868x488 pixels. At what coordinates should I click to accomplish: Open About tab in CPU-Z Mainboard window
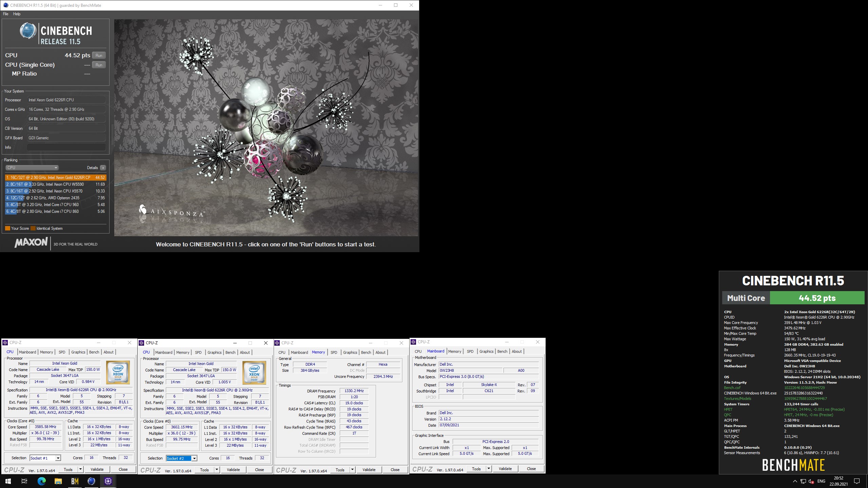(x=517, y=351)
